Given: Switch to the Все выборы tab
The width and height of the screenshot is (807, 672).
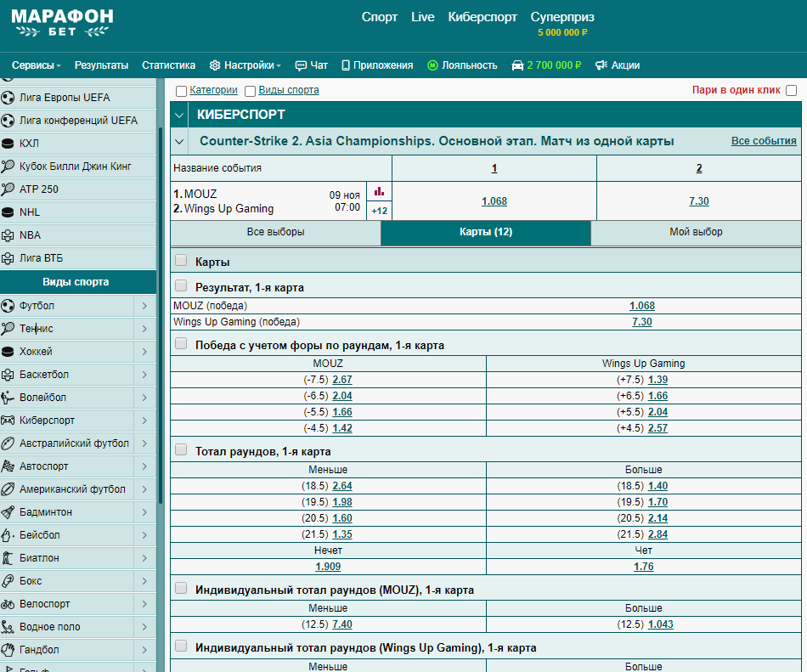Looking at the screenshot, I should (275, 232).
